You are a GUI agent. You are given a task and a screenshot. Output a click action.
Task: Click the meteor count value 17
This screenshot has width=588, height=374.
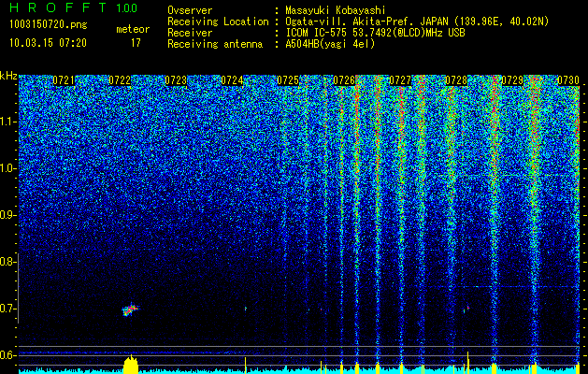(136, 43)
